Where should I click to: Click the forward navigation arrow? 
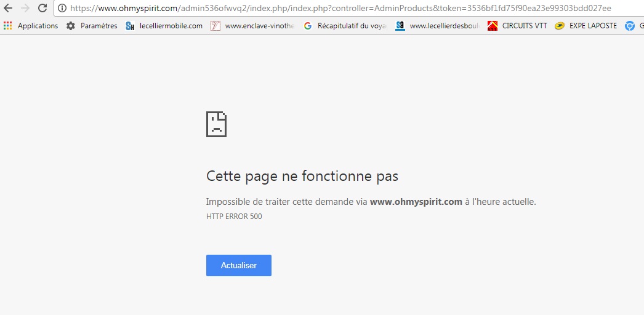25,8
